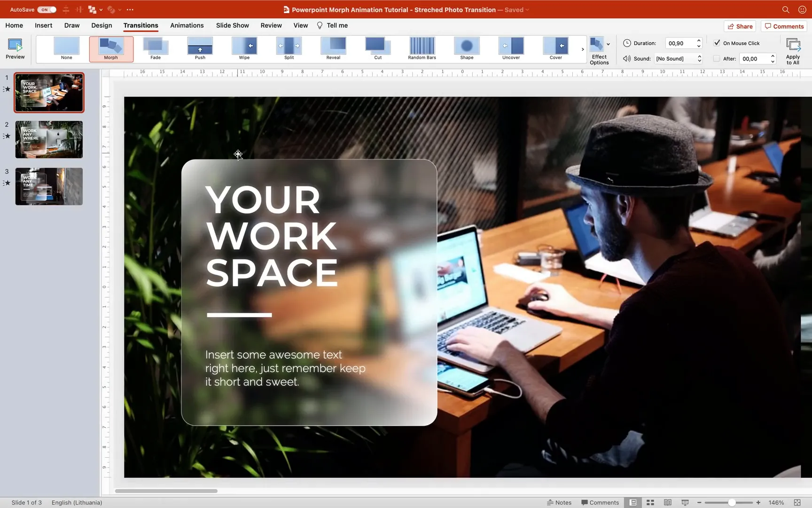Click the Preview transition icon
812x508 pixels.
15,48
